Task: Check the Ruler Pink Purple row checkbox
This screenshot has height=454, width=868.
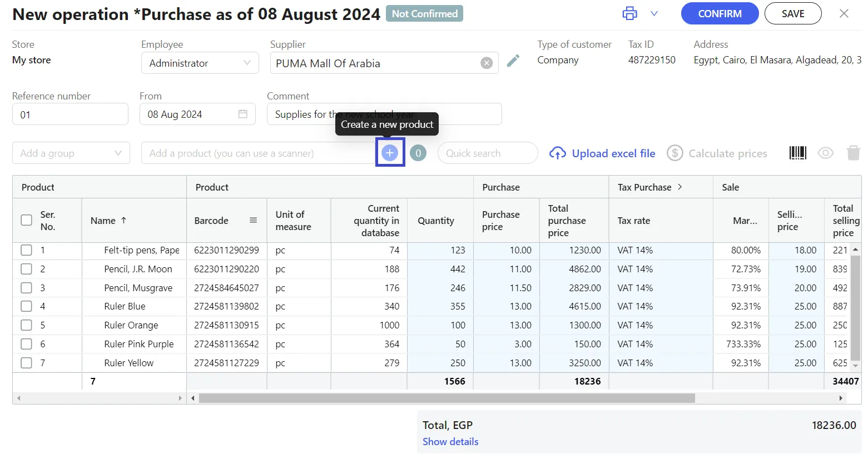Action: coord(26,344)
